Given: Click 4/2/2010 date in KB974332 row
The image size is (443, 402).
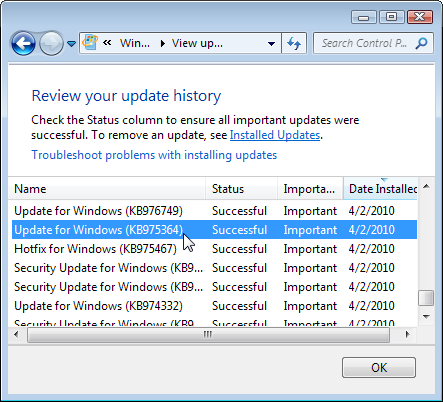Looking at the screenshot, I should coord(372,306).
